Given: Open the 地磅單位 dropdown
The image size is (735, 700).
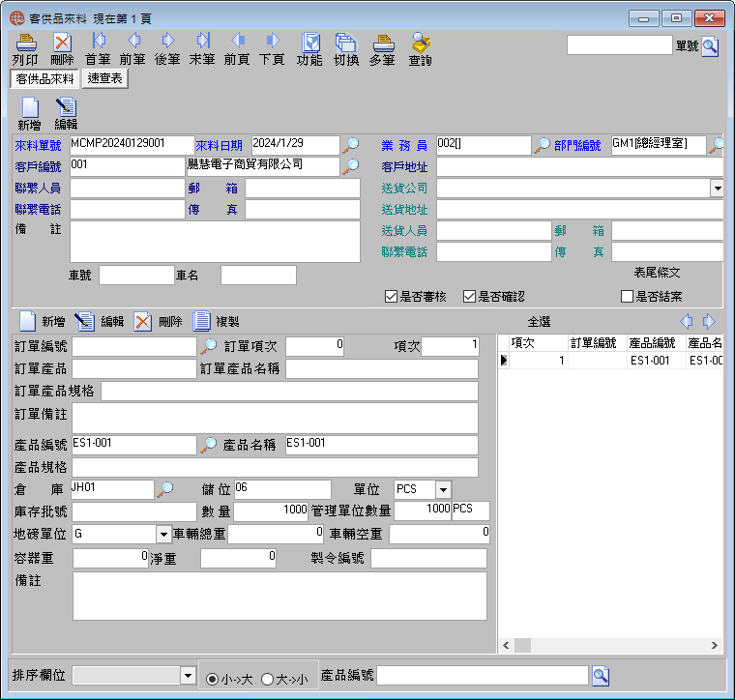Looking at the screenshot, I should coord(163,534).
